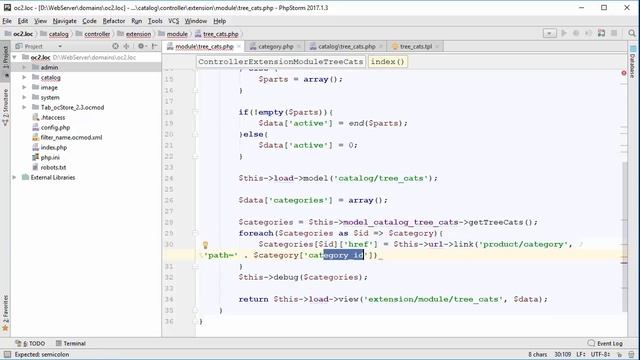
Task: Close the tree_cats.tpl tab
Action: click(437, 47)
